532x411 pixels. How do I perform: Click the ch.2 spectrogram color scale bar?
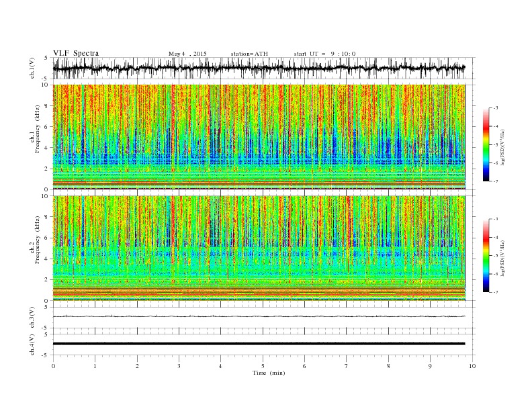486,255
